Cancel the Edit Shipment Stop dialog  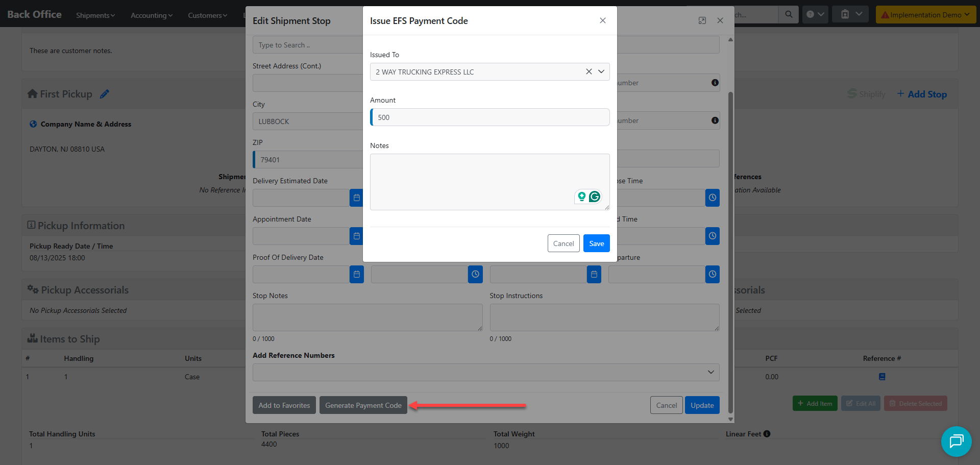tap(667, 405)
